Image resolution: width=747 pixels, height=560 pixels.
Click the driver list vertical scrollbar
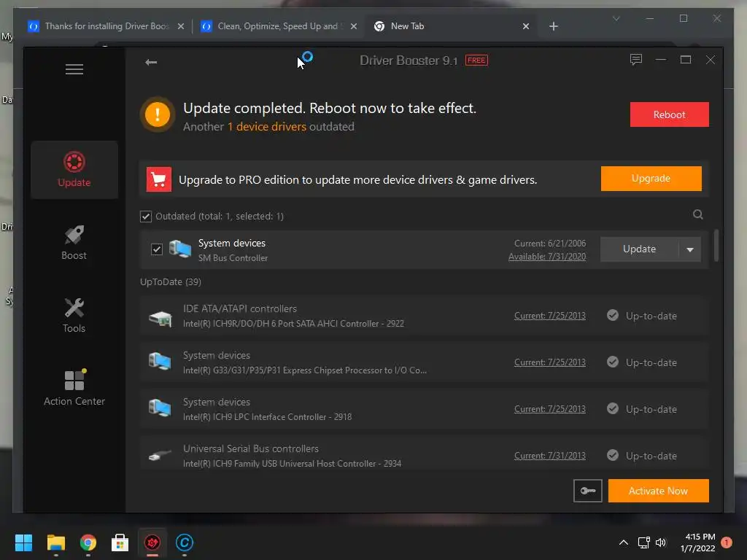[x=716, y=246]
